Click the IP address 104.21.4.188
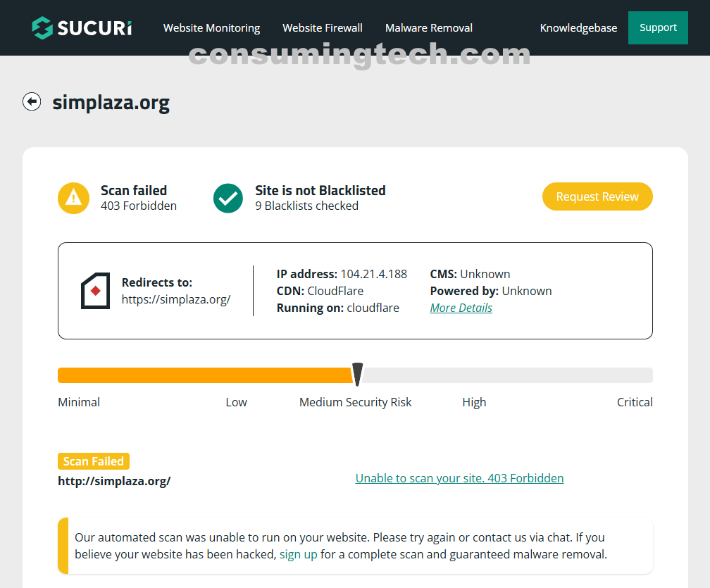The width and height of the screenshot is (710, 588). (373, 274)
